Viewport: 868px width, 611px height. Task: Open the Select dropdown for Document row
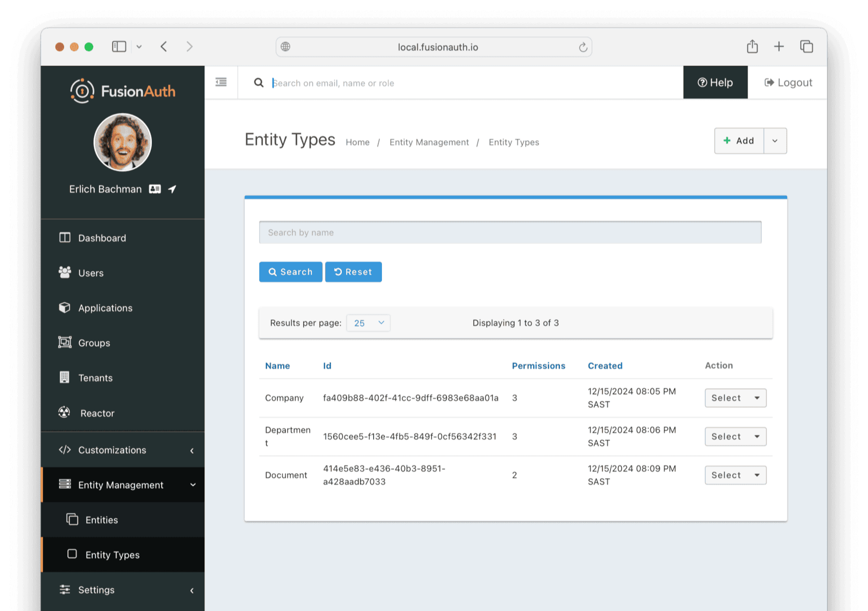735,475
